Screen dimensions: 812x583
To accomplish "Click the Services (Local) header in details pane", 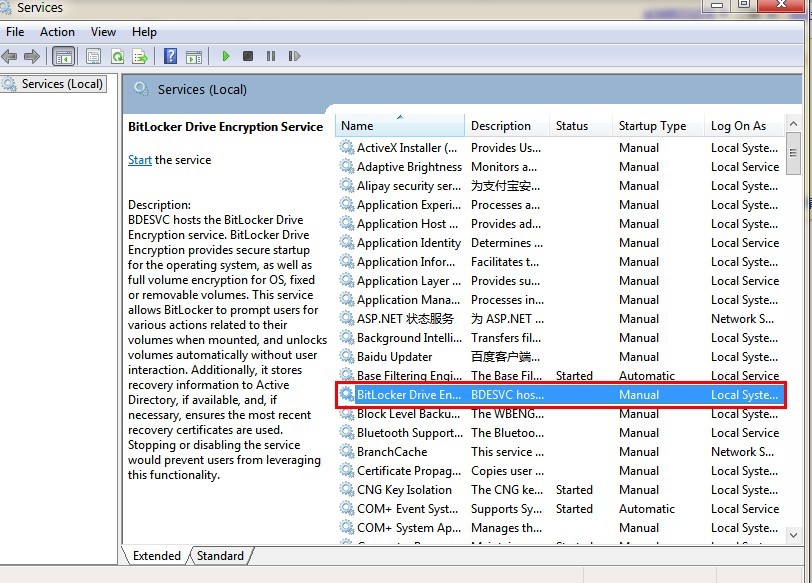I will 202,90.
